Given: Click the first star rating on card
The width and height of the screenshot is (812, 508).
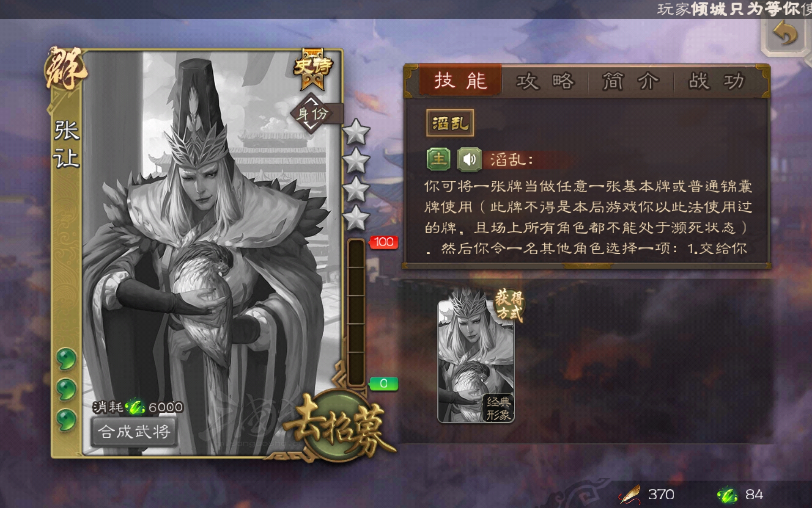Looking at the screenshot, I should click(x=356, y=132).
